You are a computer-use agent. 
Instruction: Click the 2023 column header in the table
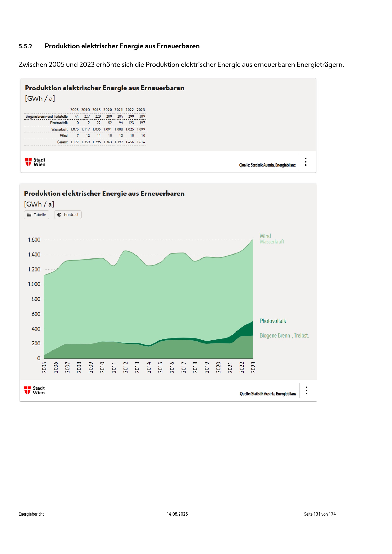tap(141, 110)
